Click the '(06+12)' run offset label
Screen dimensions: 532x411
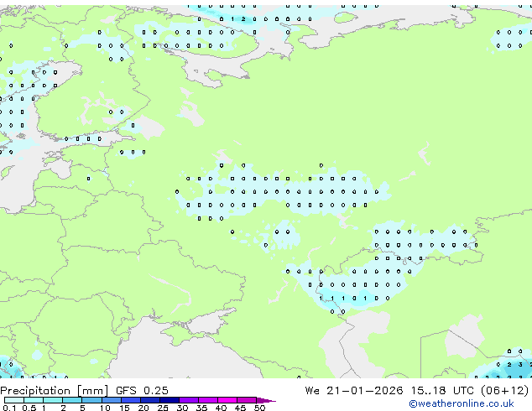[x=505, y=391]
